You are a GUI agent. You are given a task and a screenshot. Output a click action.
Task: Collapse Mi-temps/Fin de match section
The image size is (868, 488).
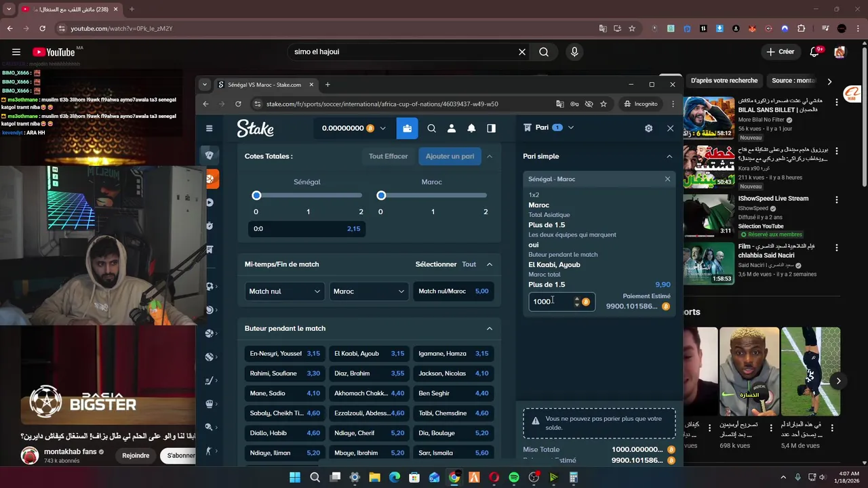point(489,264)
